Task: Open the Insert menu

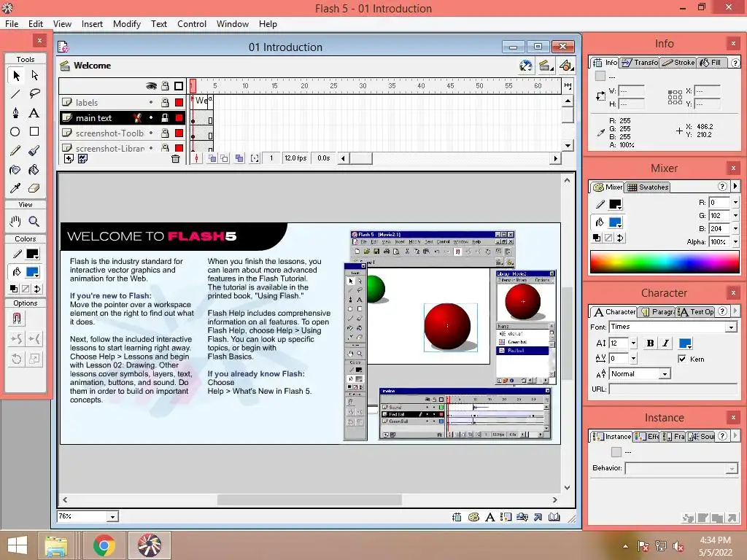Action: 92,24
